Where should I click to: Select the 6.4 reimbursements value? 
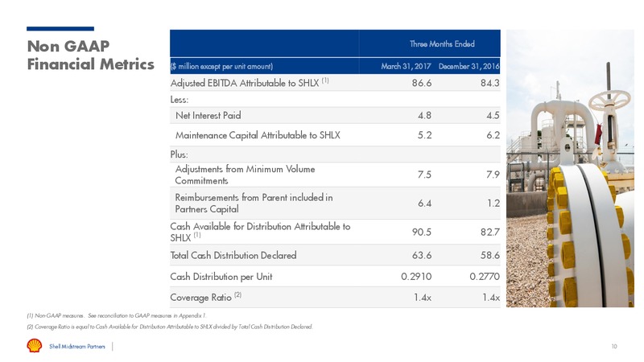tap(425, 204)
